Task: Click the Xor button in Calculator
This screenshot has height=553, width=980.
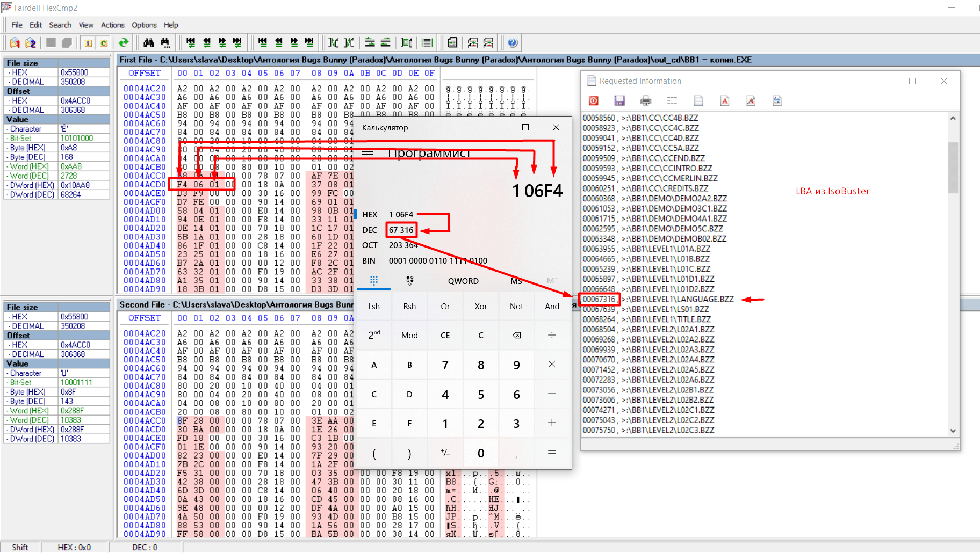Action: (481, 306)
